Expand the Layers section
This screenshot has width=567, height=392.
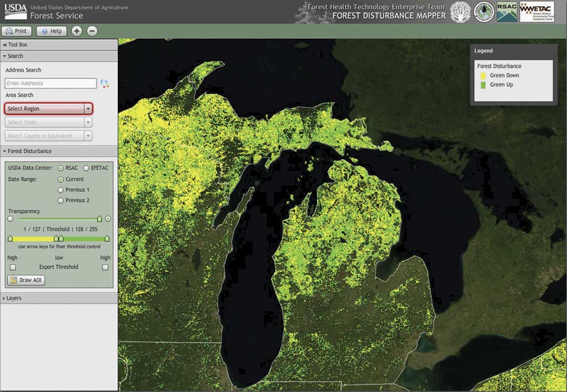click(59, 298)
